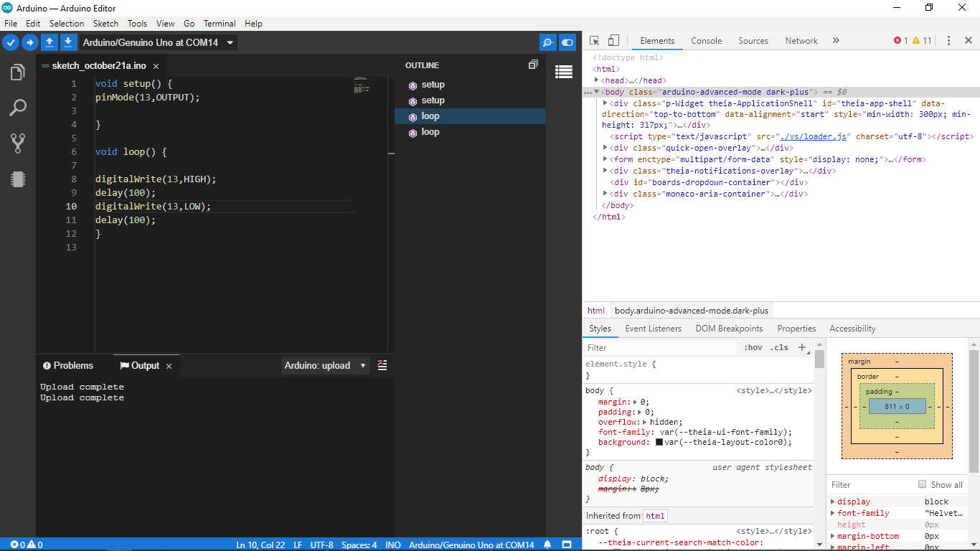This screenshot has width=980, height=551.
Task: Open the Accessibility tab in DevTools
Action: click(x=852, y=329)
